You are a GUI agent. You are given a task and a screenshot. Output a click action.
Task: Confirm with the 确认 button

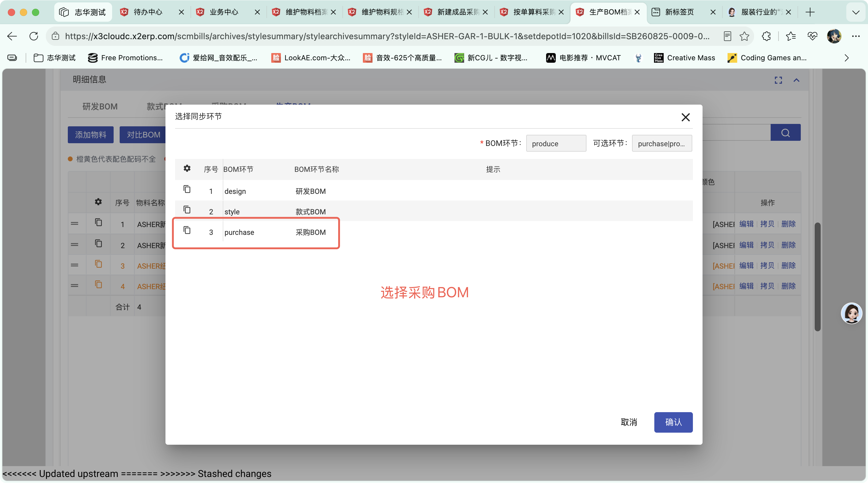[673, 422]
